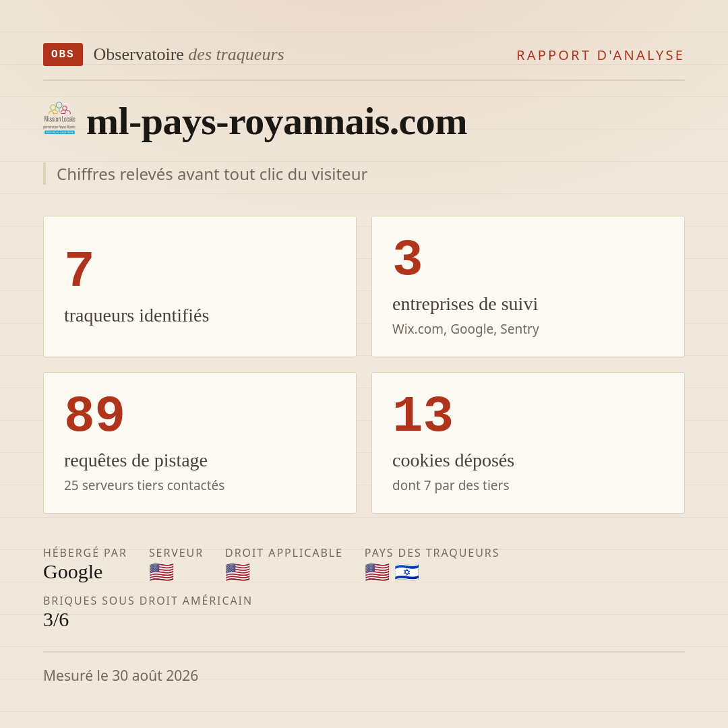Click the ml-pays-royannais.com domain heading
The width and height of the screenshot is (728, 728).
tap(277, 122)
